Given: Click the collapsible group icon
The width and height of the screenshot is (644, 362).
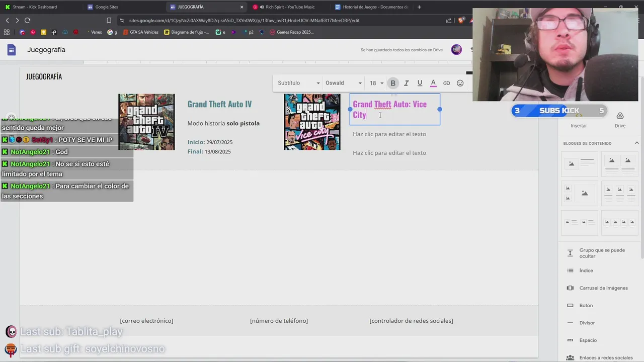Looking at the screenshot, I should [x=570, y=253].
